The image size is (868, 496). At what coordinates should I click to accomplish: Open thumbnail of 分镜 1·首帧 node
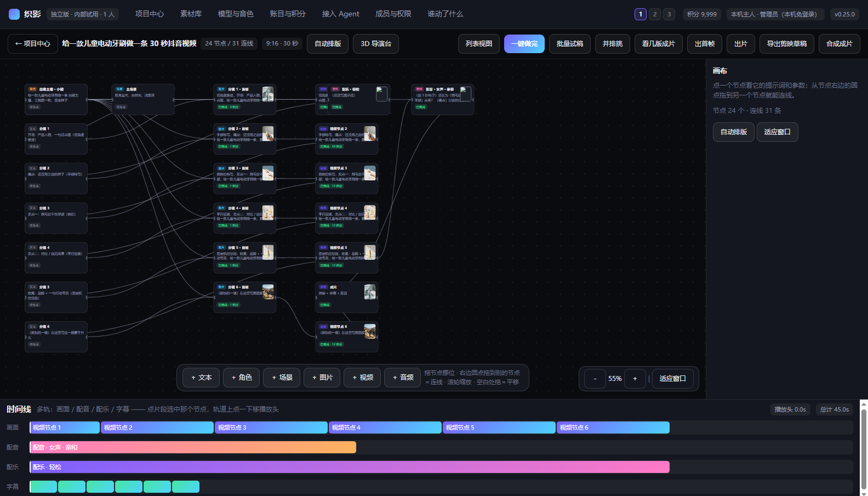click(268, 94)
